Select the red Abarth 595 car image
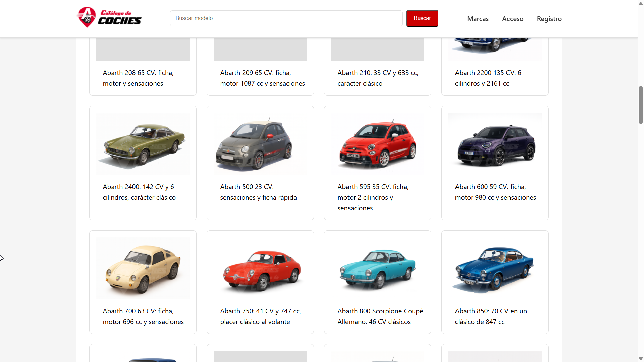The width and height of the screenshot is (644, 362). pyautogui.click(x=378, y=143)
